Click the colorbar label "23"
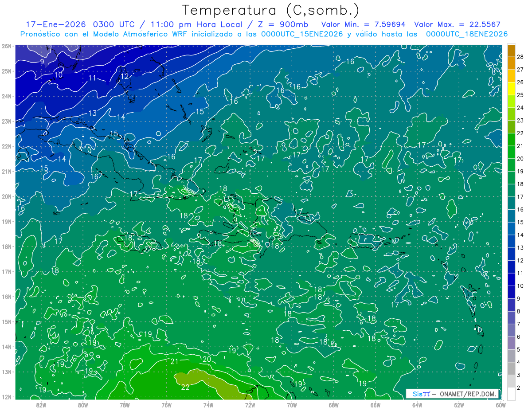This screenshot has width=532, height=411. [520, 121]
